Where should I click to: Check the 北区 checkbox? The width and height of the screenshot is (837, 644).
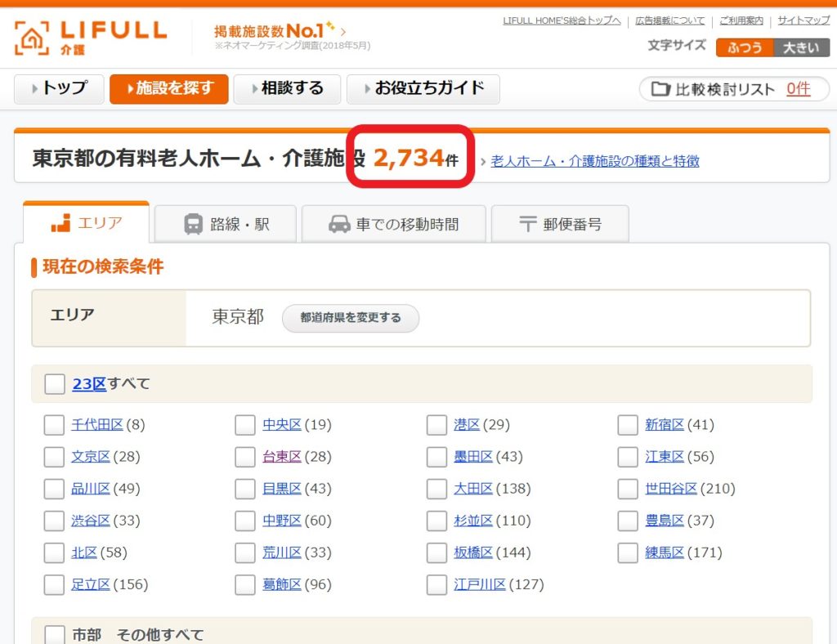pos(54,553)
